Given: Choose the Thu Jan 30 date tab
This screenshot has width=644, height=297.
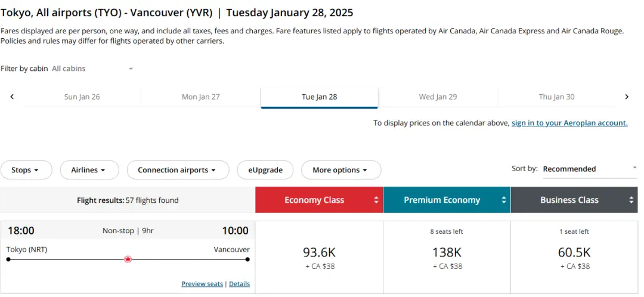Looking at the screenshot, I should (x=556, y=97).
